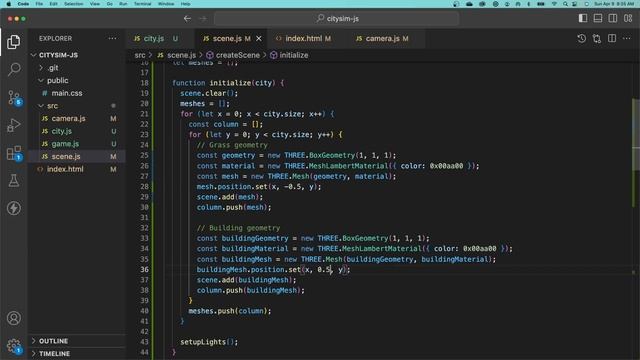The image size is (640, 360).
Task: Click the createScene breadcrumb segment
Action: tap(233, 55)
